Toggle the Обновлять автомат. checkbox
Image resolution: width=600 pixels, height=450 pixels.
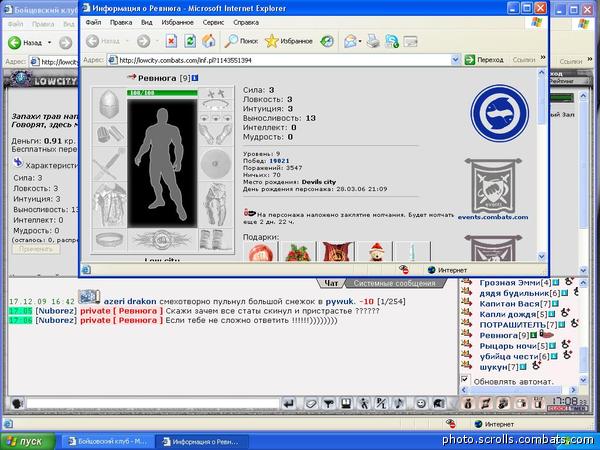tap(465, 379)
